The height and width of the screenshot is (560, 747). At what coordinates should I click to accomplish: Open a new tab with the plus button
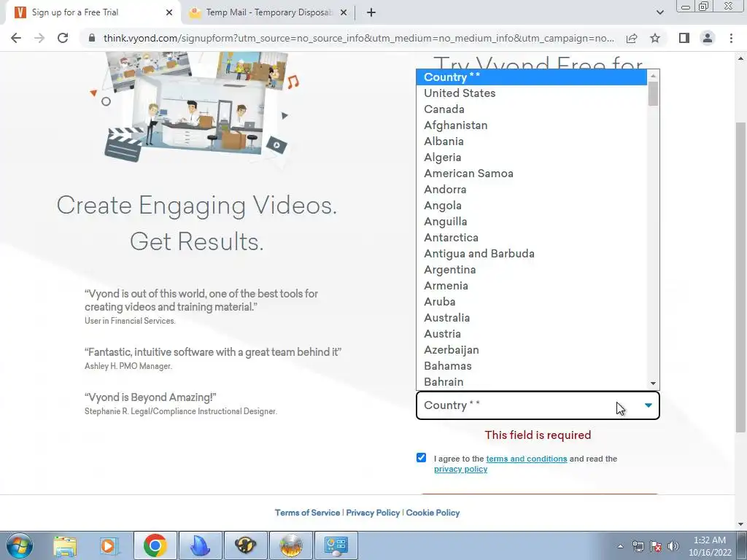click(371, 13)
